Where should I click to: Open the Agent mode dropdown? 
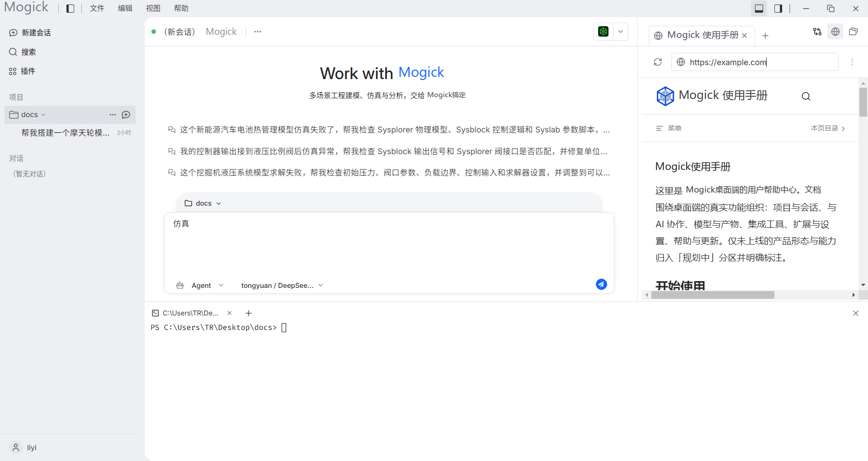tap(208, 286)
